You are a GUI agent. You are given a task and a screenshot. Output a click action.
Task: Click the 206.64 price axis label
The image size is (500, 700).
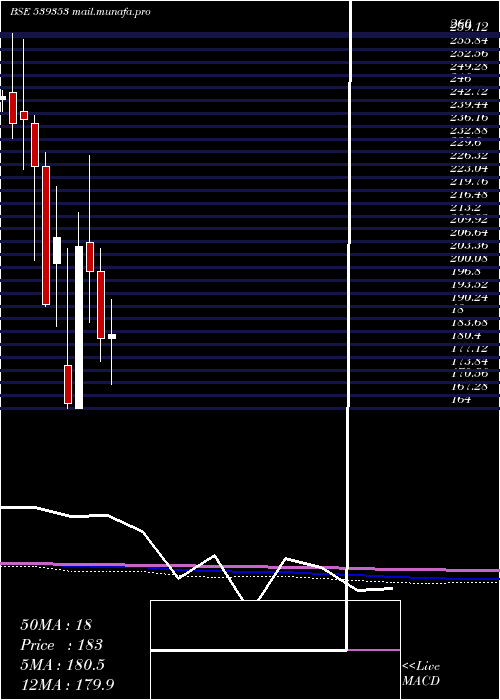(x=468, y=233)
